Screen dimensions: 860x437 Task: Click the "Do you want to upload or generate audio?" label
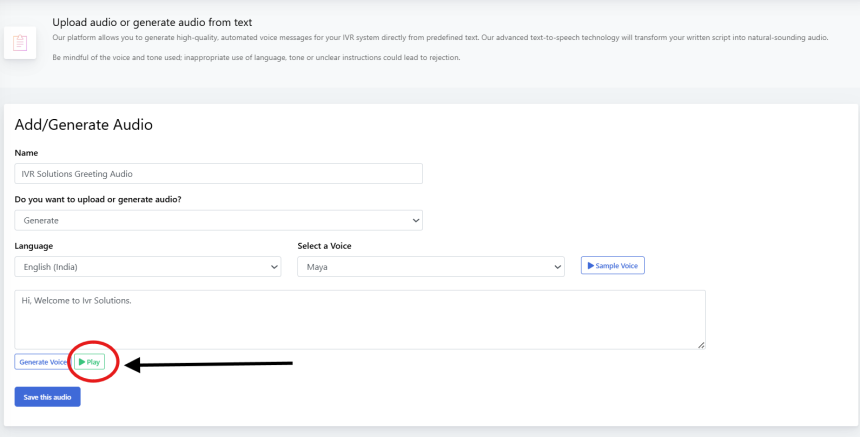[105, 199]
